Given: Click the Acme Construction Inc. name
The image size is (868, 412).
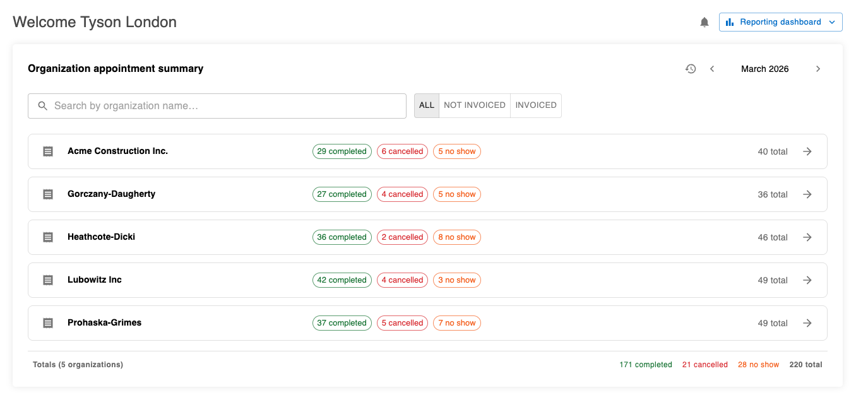Looking at the screenshot, I should coord(117,151).
